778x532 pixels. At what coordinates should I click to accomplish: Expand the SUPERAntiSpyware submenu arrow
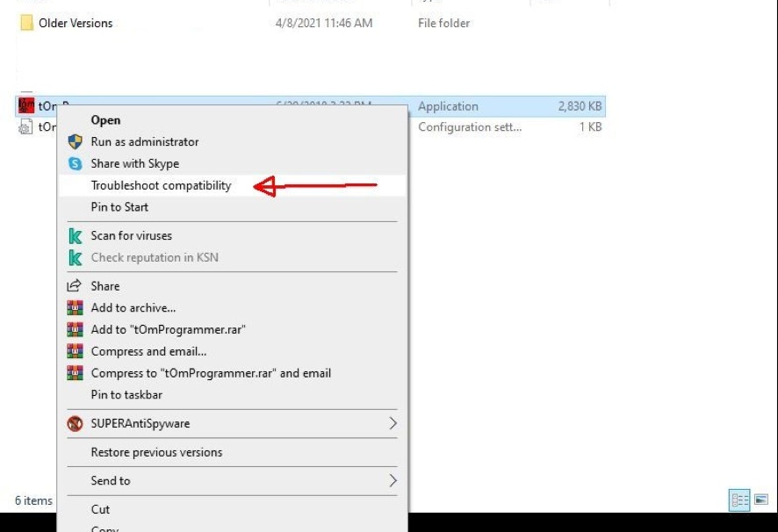pos(393,424)
